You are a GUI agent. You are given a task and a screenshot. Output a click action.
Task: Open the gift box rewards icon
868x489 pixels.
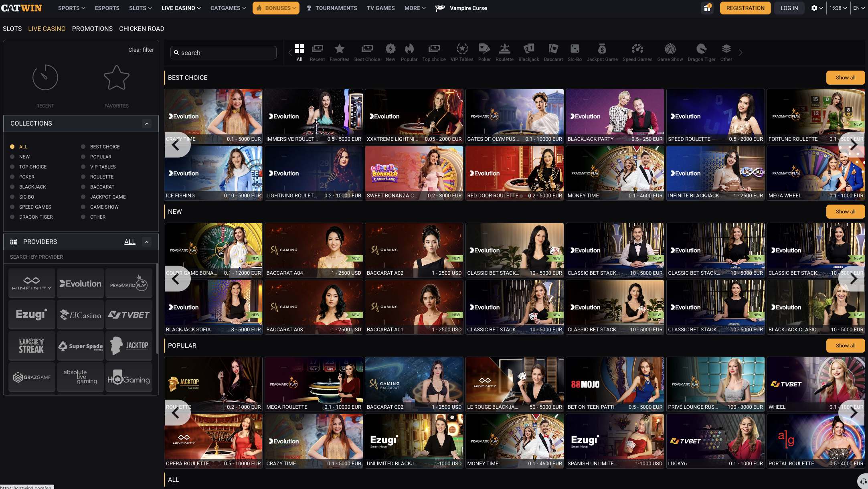(x=708, y=8)
